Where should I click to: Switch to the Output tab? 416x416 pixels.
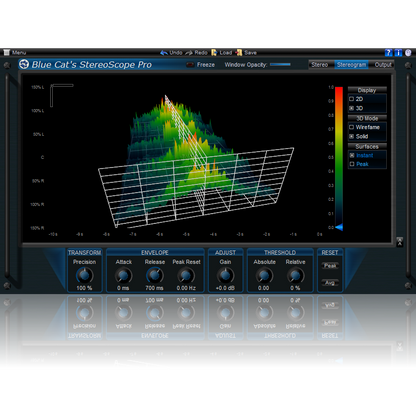click(383, 65)
